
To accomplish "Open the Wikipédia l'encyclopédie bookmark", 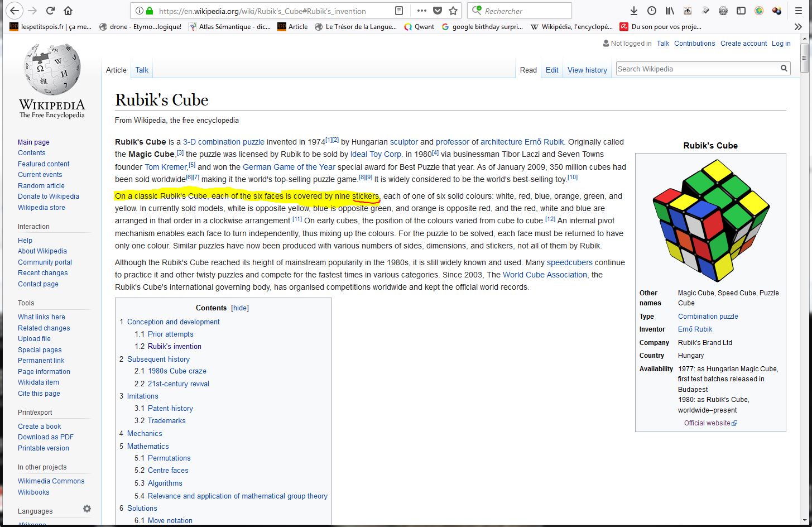I will click(571, 27).
